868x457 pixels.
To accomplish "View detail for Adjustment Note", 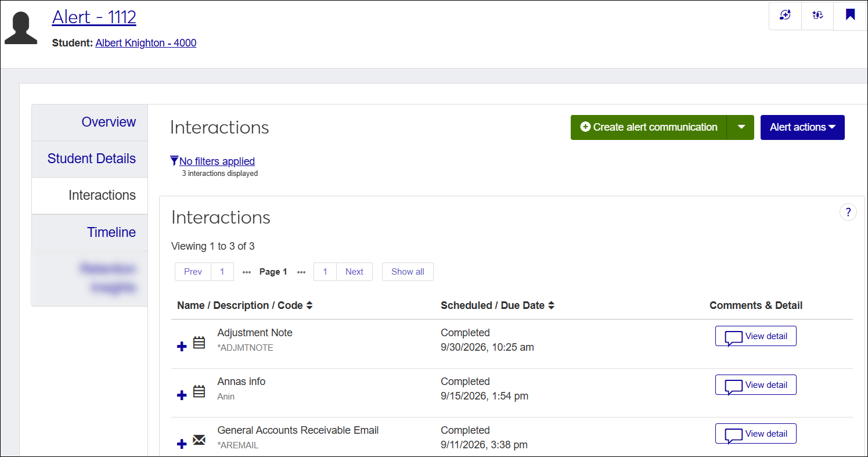I will [x=755, y=336].
